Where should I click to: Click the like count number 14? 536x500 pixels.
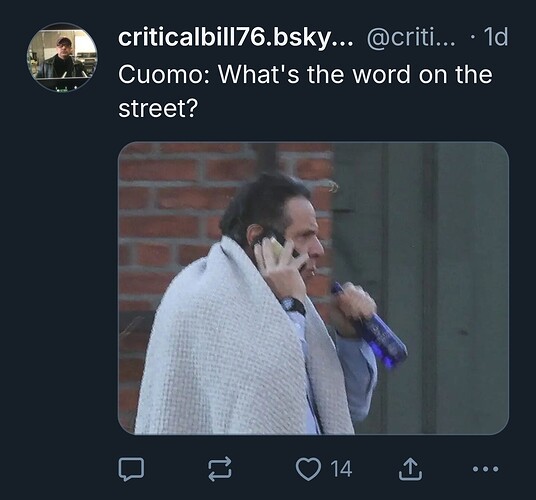[x=341, y=469]
